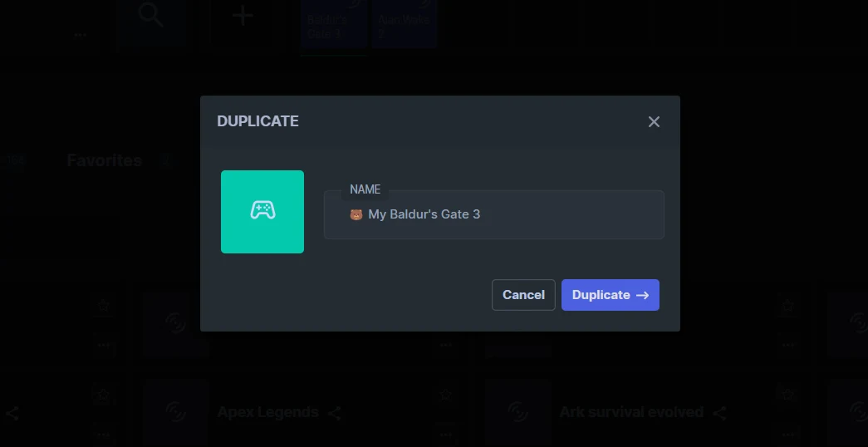The image size is (868, 447).
Task: Select the Apex Legends entry
Action: (268, 412)
